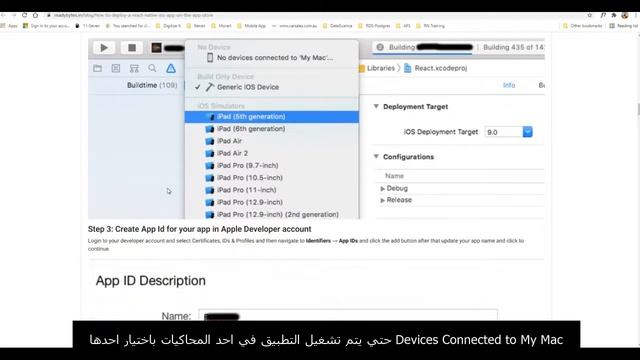Bookmark this page with the star icon

point(590,15)
